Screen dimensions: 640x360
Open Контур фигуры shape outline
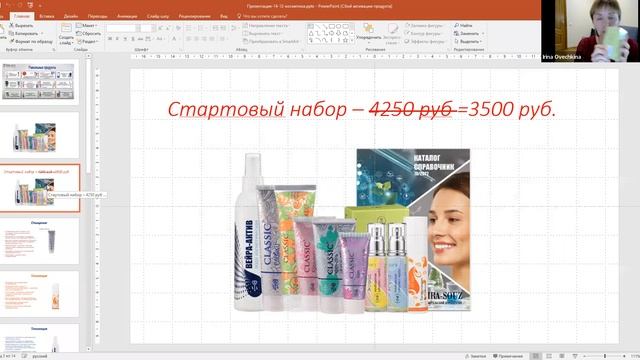[x=423, y=33]
